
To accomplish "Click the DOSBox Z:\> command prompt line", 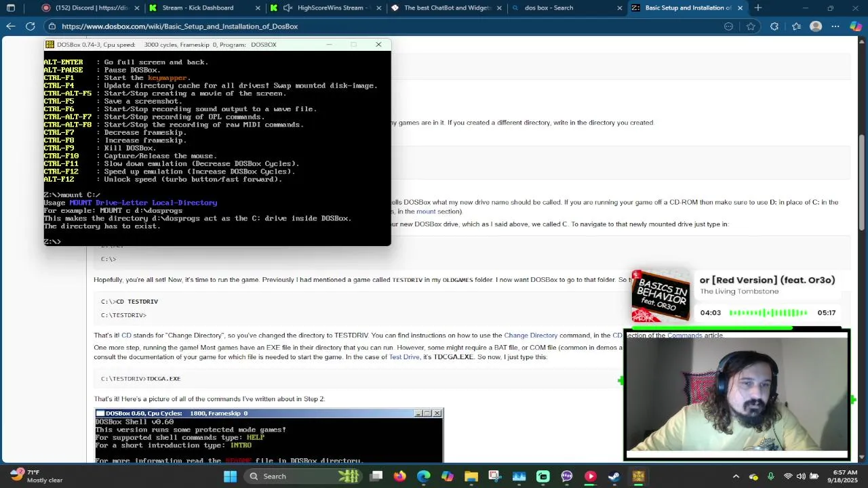I will [53, 242].
